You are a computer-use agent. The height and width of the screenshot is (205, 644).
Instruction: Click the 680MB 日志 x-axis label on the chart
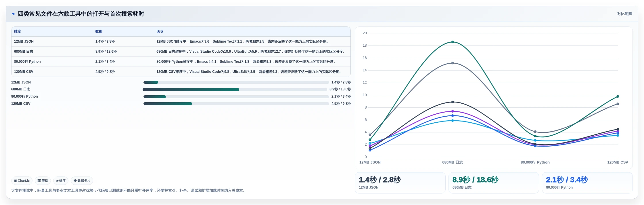453,162
